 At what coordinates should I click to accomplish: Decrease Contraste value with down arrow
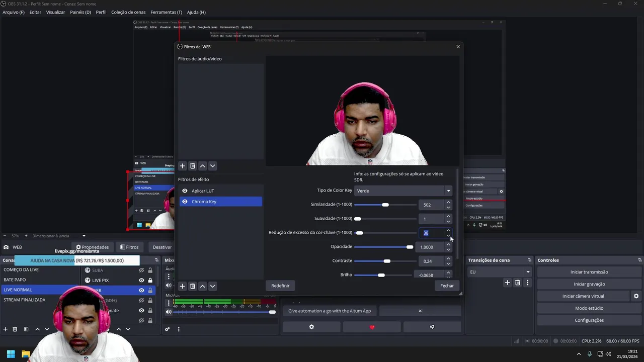448,264
